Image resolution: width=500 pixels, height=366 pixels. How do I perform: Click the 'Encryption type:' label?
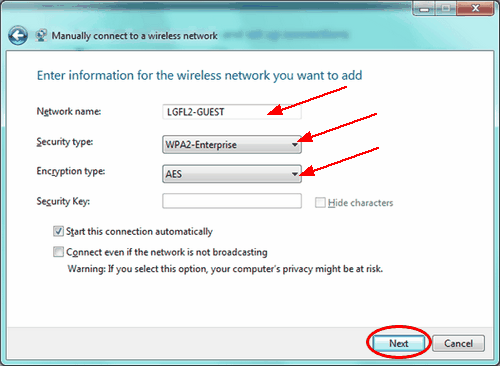point(71,171)
